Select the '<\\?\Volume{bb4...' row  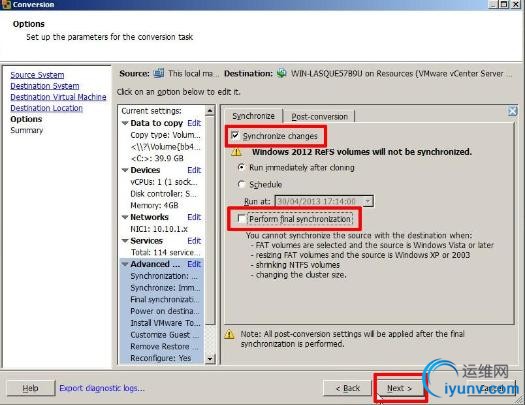point(165,147)
